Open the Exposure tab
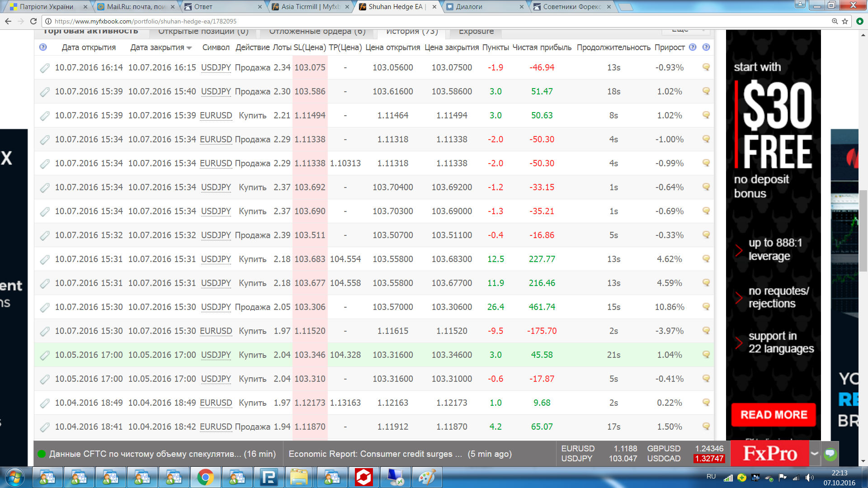Screen dimensions: 868x488 pyautogui.click(x=476, y=32)
